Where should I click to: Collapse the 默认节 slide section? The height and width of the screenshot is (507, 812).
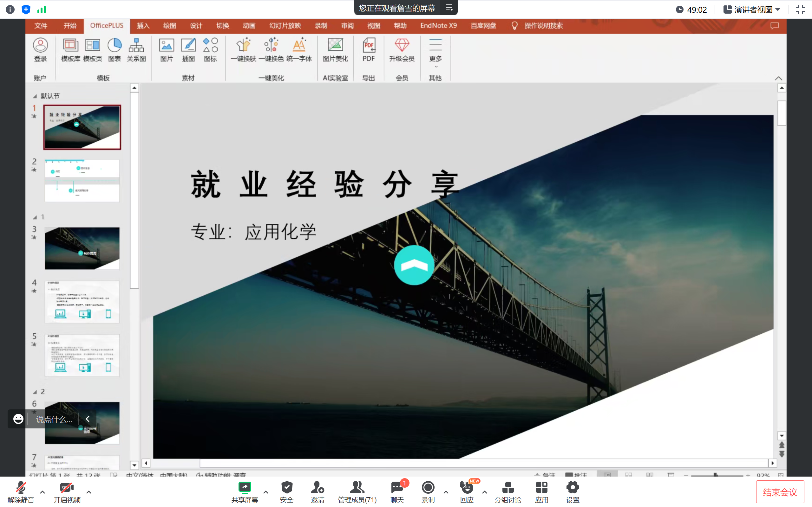tap(35, 96)
